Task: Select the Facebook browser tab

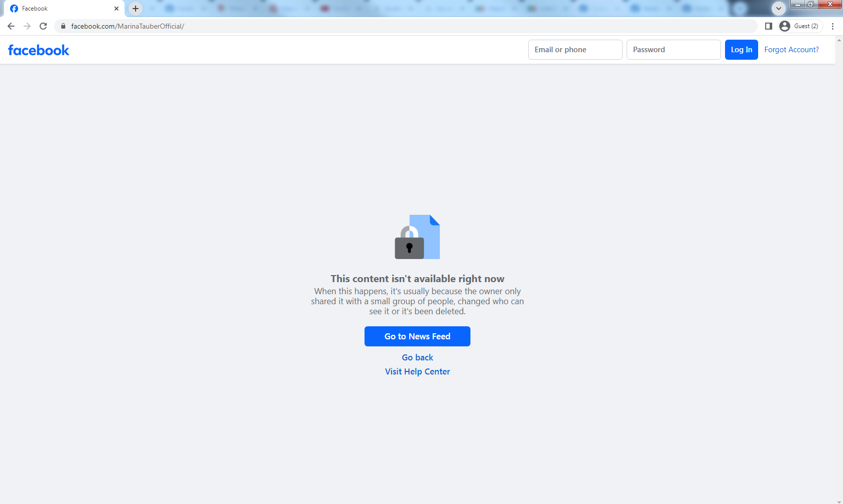Action: [x=64, y=9]
